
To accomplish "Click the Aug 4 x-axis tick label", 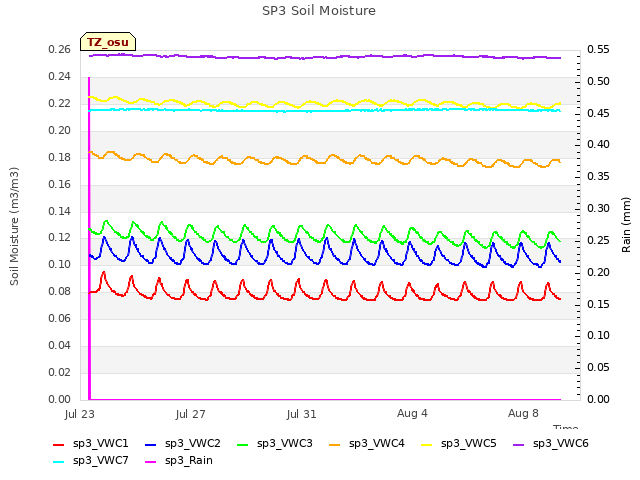I will pyautogui.click(x=412, y=413).
